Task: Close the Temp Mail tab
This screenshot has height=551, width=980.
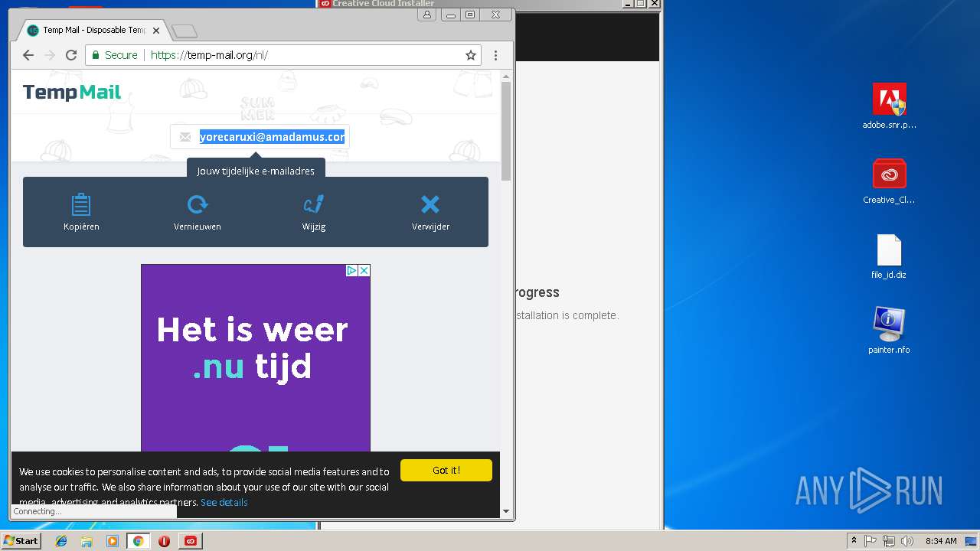Action: [x=157, y=31]
